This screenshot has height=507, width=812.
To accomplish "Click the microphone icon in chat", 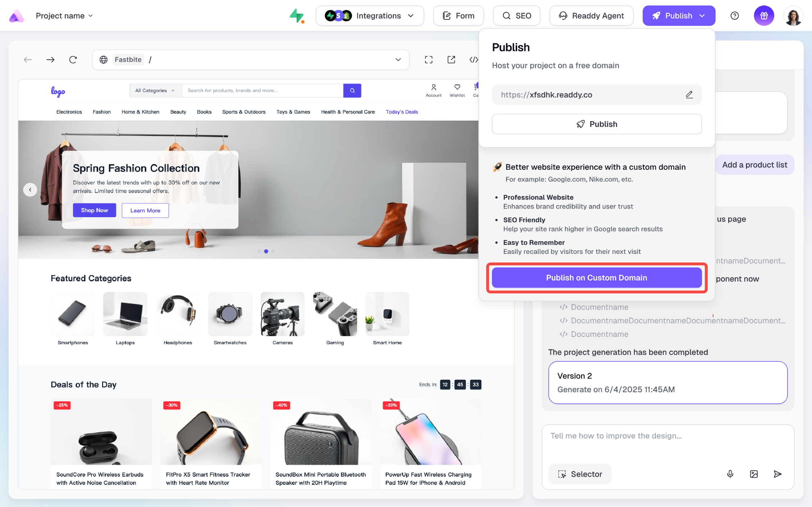I will click(x=730, y=474).
